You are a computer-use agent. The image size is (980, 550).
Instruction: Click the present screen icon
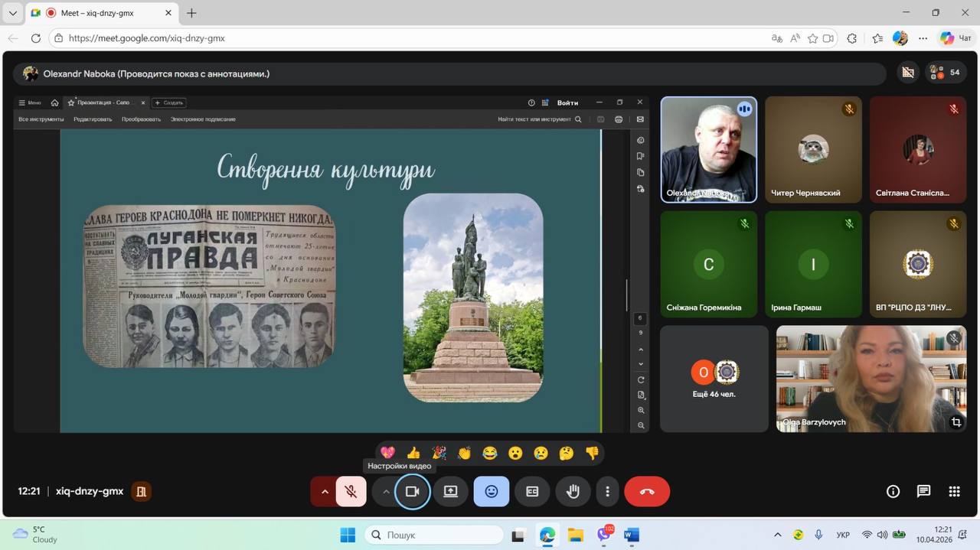coord(451,492)
